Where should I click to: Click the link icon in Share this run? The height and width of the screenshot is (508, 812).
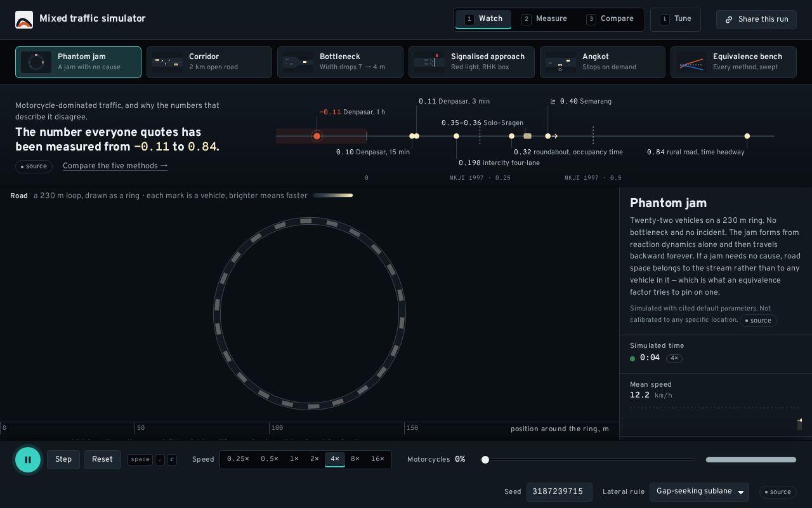pyautogui.click(x=729, y=20)
